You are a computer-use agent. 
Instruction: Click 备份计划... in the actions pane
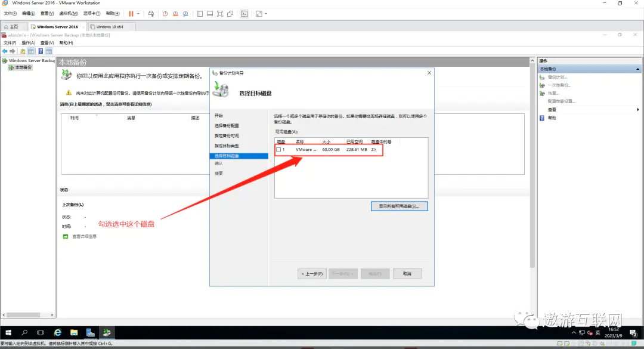pos(558,78)
